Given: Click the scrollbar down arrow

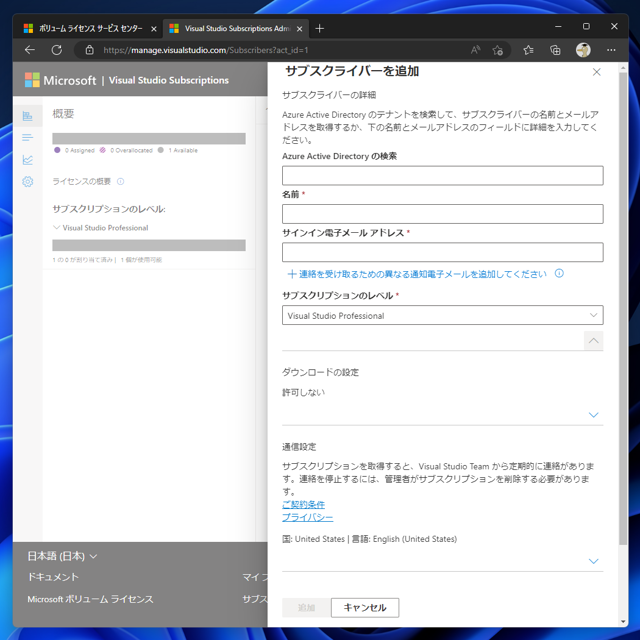Looking at the screenshot, I should click(x=623, y=622).
